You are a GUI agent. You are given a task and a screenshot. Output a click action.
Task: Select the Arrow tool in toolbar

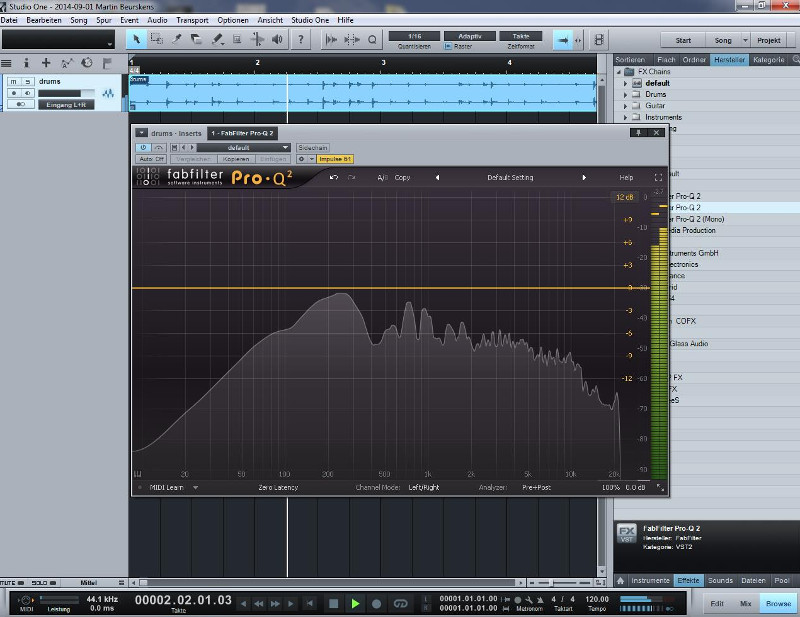tap(136, 39)
